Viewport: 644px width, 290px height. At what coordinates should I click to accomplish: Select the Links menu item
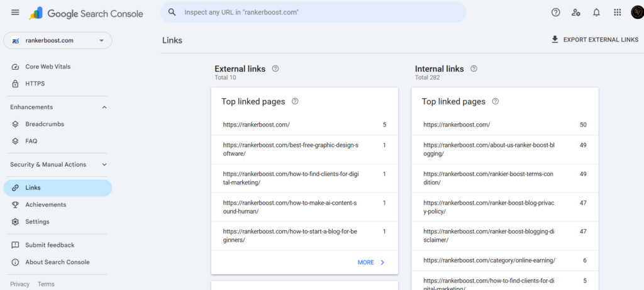point(57,187)
